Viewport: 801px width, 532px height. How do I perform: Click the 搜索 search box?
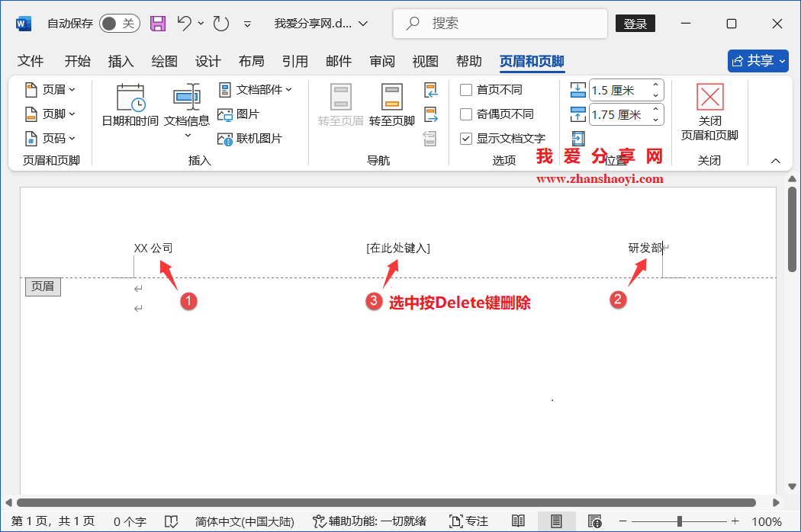[500, 24]
